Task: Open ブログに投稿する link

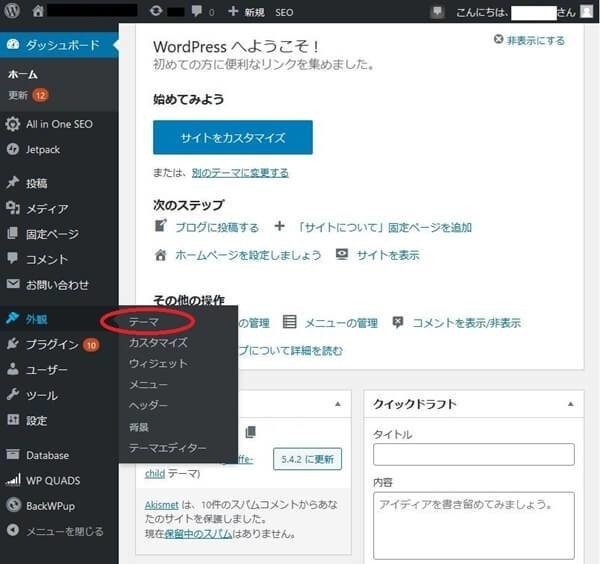Action: [217, 228]
